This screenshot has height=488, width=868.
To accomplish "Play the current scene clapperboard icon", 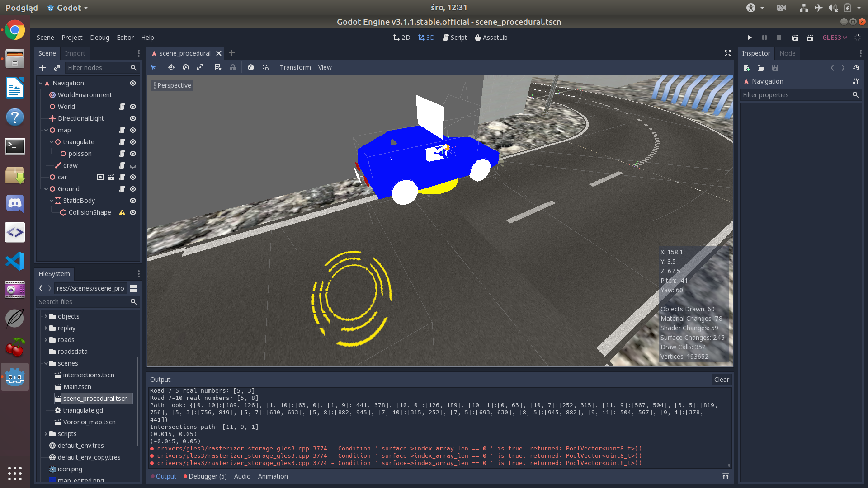I will pyautogui.click(x=795, y=38).
